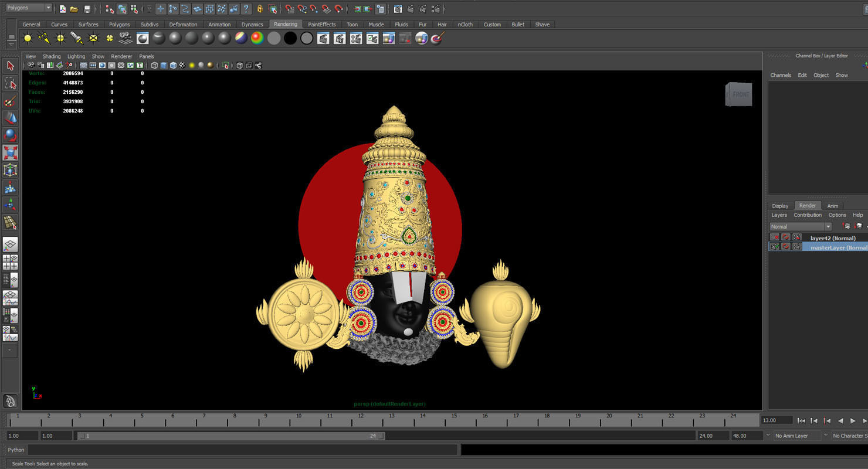Screen dimensions: 868x469
Task: Open a scene with folder icon
Action: (x=74, y=9)
